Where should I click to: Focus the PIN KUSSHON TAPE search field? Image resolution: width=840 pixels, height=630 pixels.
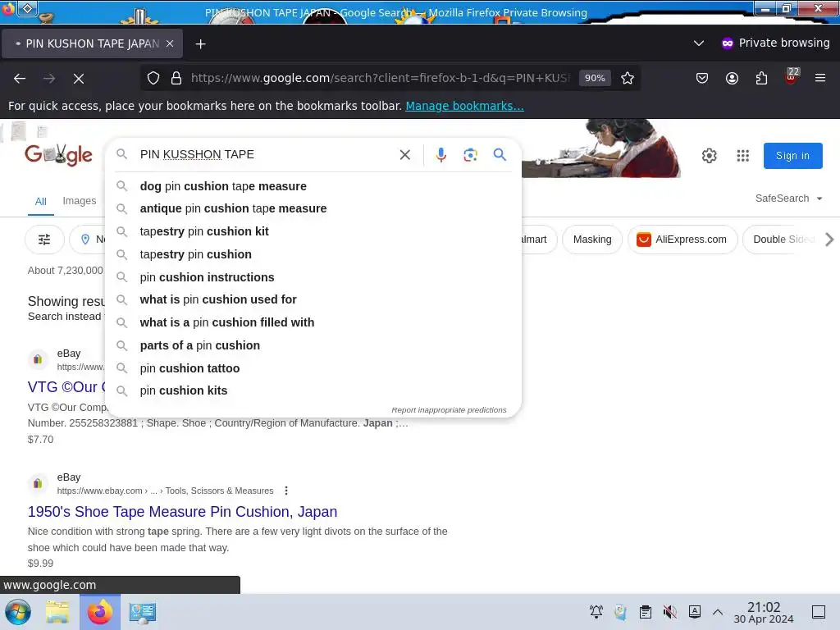[x=265, y=155]
